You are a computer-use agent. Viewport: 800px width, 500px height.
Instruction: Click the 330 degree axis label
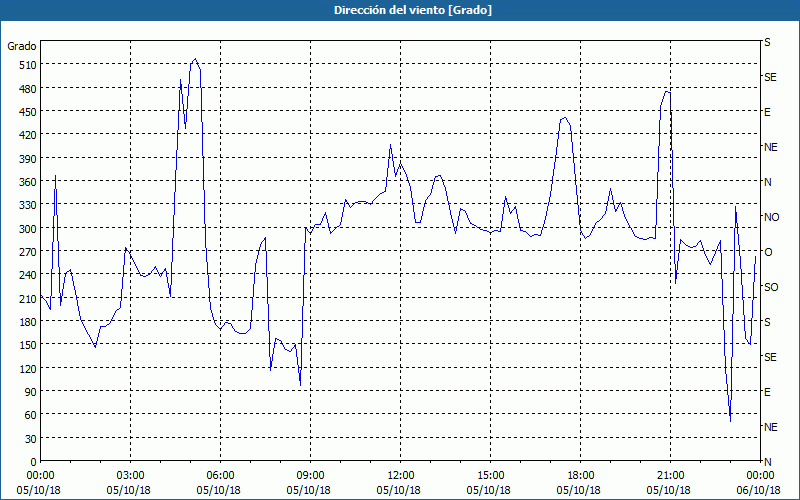[29, 205]
